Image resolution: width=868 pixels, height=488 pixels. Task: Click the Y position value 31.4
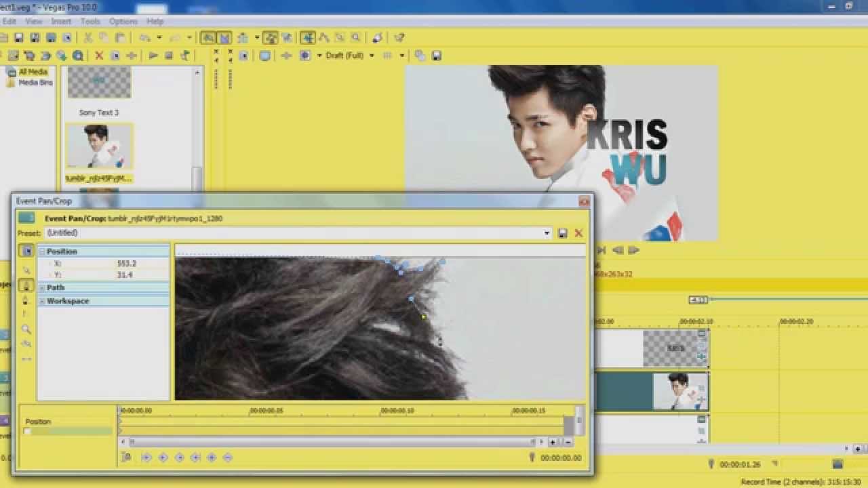coord(125,275)
